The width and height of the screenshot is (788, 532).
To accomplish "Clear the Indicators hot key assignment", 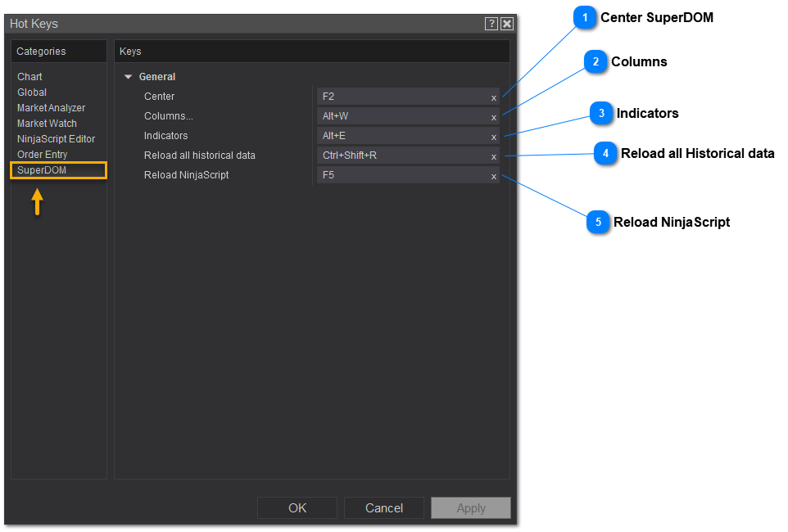I will pyautogui.click(x=493, y=138).
